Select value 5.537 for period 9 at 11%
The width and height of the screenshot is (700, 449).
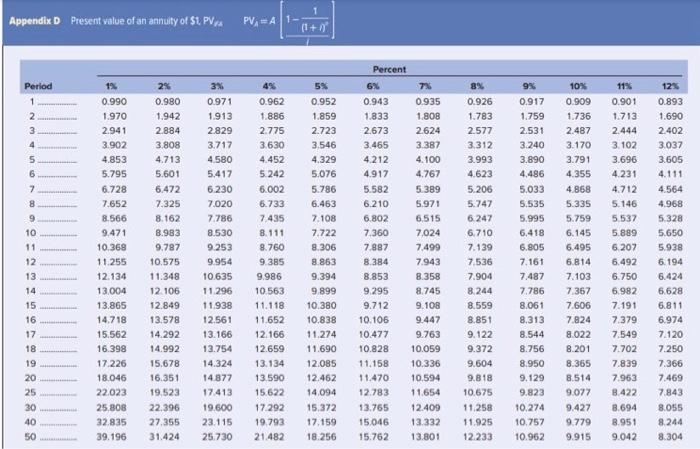(x=624, y=218)
